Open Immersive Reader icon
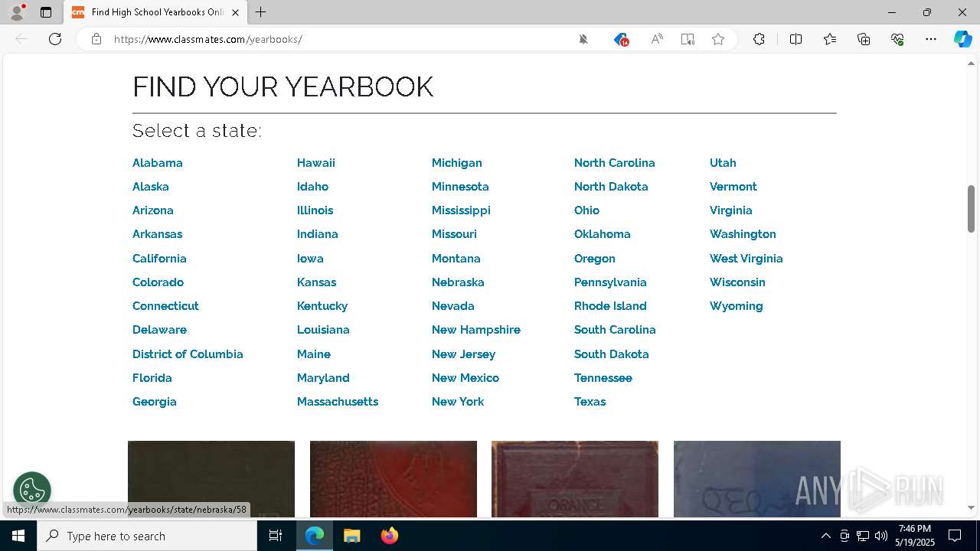 (688, 39)
